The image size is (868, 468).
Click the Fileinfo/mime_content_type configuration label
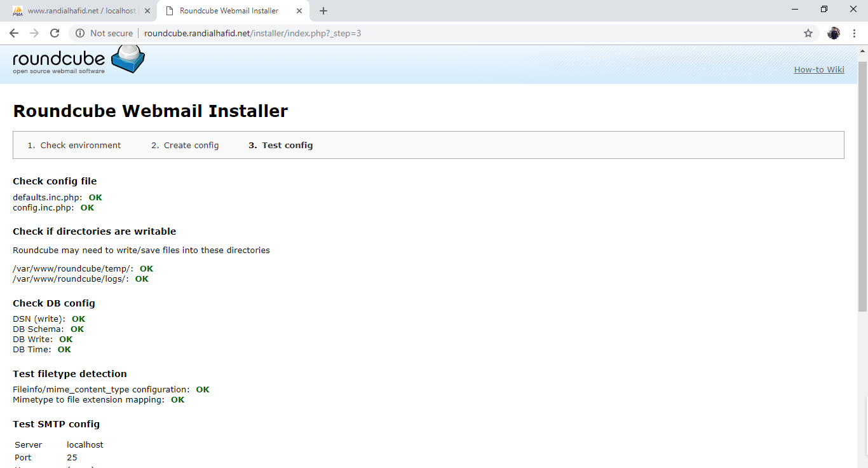[101, 390]
